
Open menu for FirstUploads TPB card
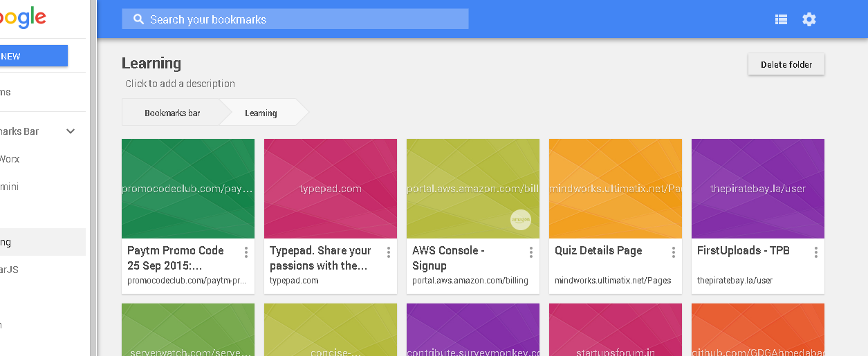click(816, 252)
